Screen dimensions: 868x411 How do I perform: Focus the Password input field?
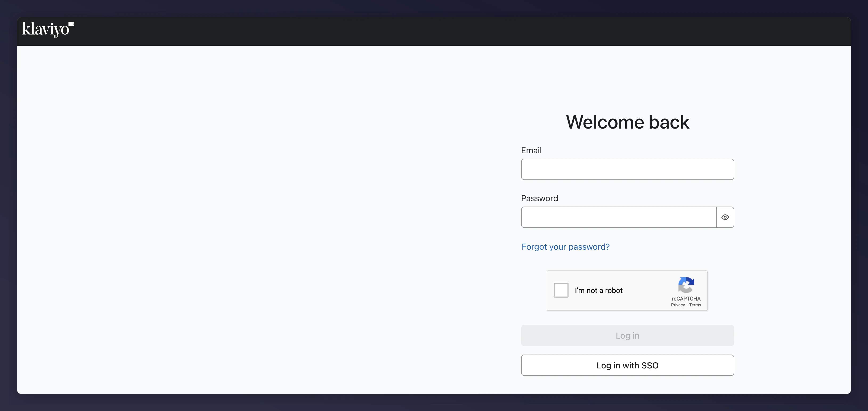(x=619, y=217)
